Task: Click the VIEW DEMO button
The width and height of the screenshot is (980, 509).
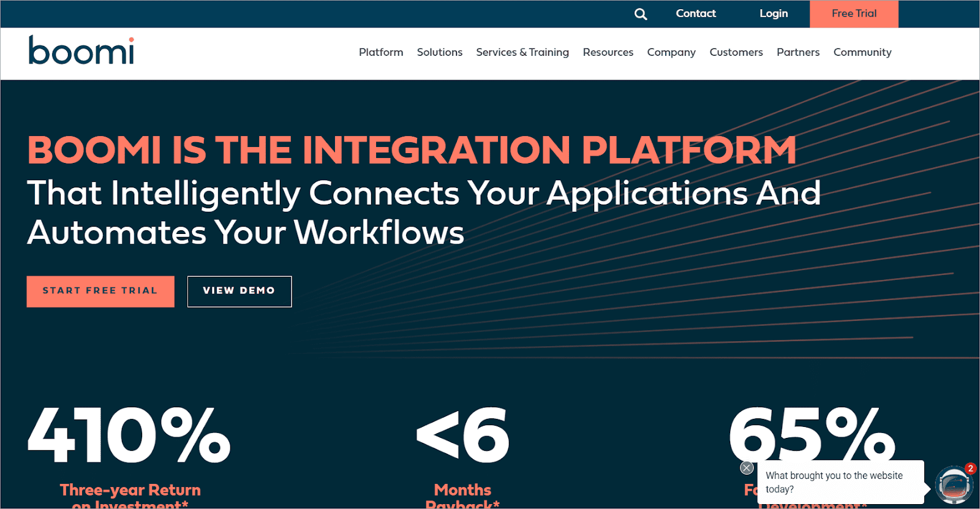Action: [239, 291]
